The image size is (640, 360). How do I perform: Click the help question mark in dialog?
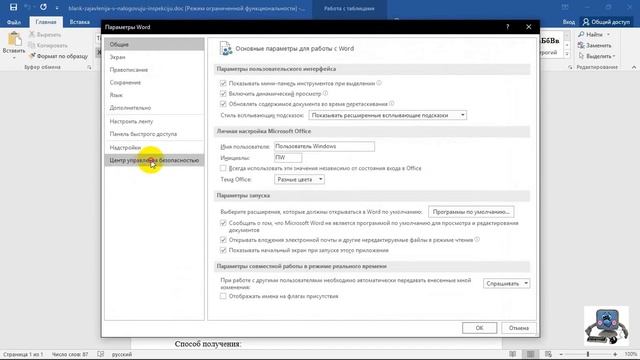point(507,27)
